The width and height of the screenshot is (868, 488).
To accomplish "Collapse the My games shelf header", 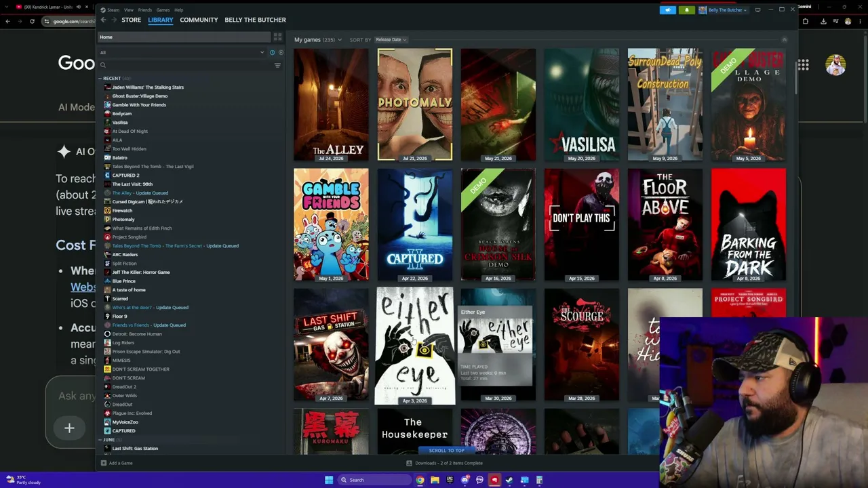I will [785, 40].
